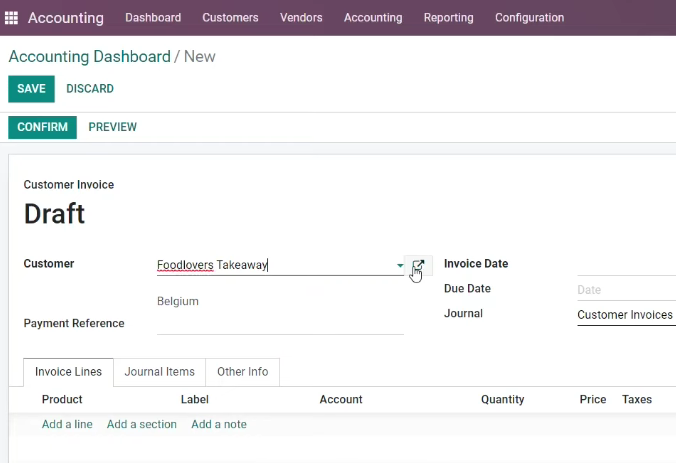
Task: Switch to the Other Info tab
Action: (242, 372)
